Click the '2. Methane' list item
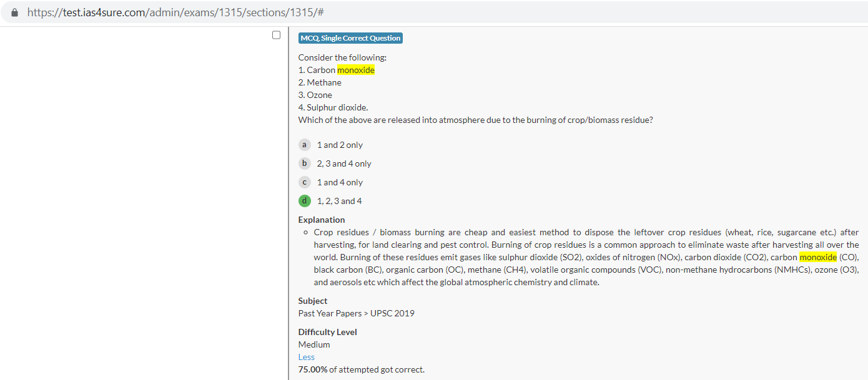 (320, 82)
